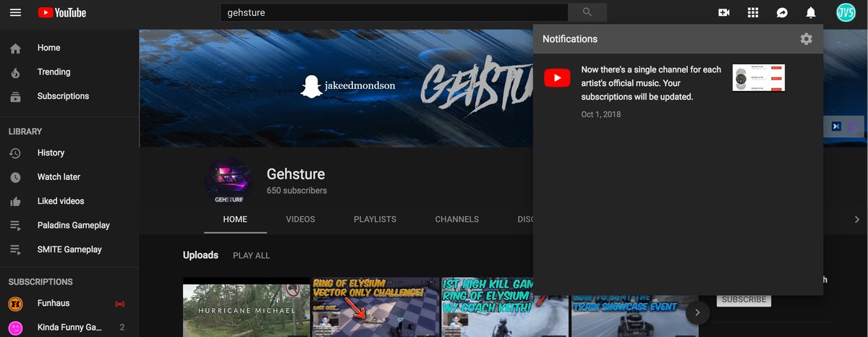Screen dimensions: 868x337
Task: Go to YouTube home via logo
Action: click(62, 12)
